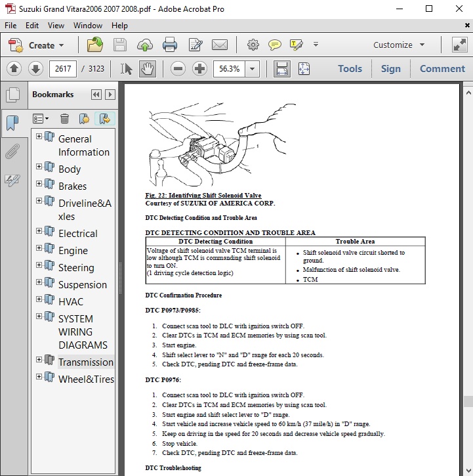Select the Add sticky note icon
Viewport: 473px width, 476px height.
[275, 45]
